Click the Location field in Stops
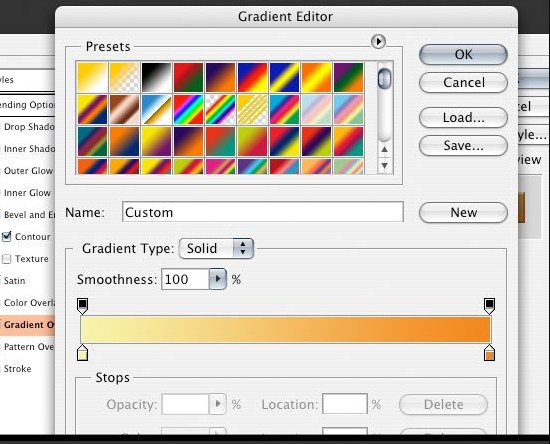Image resolution: width=550 pixels, height=444 pixels. point(345,404)
